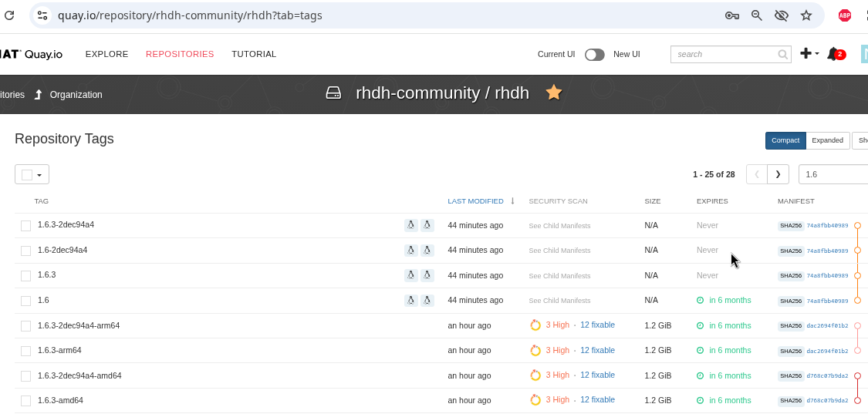Click the browser zoom magnifier icon
The image size is (868, 414).
click(757, 15)
